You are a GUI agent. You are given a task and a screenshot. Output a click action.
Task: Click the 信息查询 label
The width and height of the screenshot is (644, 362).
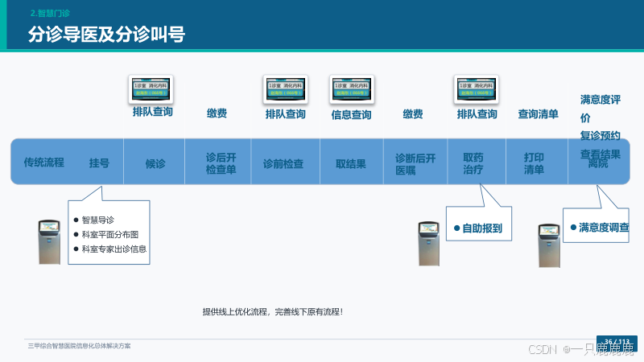tap(352, 115)
